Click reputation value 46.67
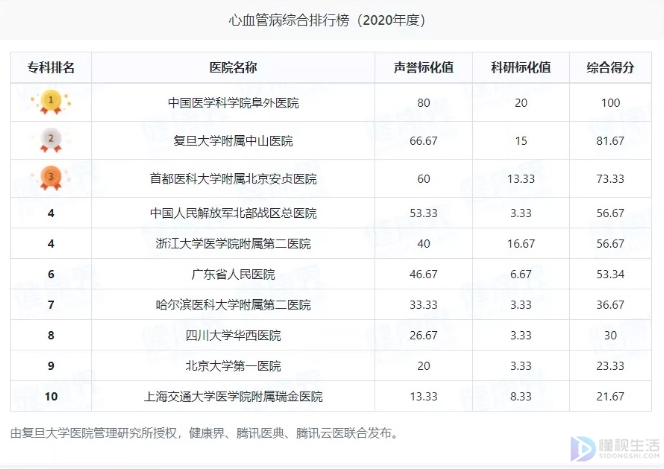Screen dimensions: 664x469 point(423,274)
